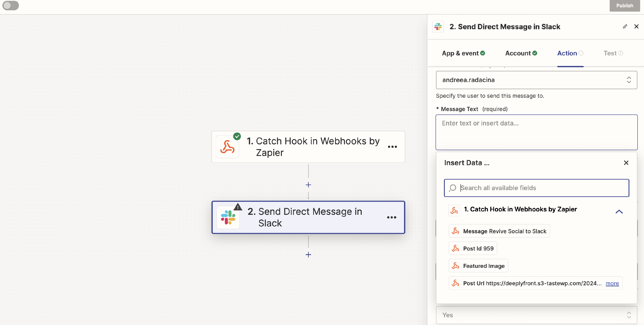
Task: Add a step between the two steps
Action: [x=308, y=185]
